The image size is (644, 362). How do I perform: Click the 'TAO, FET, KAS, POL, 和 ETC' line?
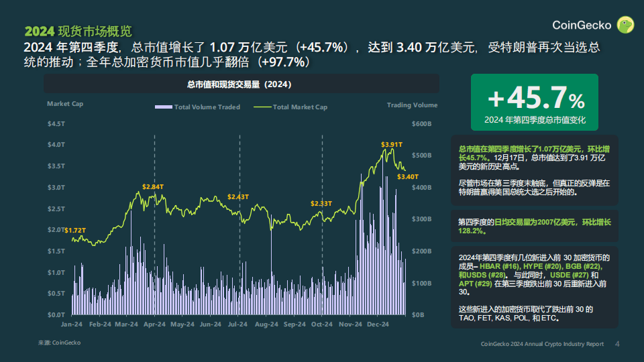[509, 318]
